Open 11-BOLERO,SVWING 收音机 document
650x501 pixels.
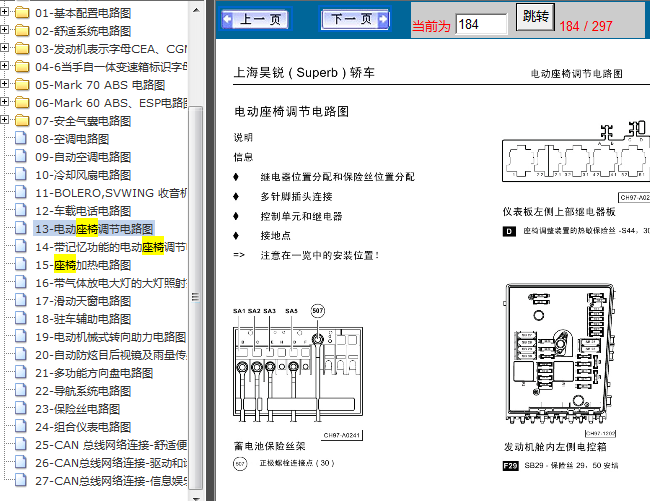[111, 193]
